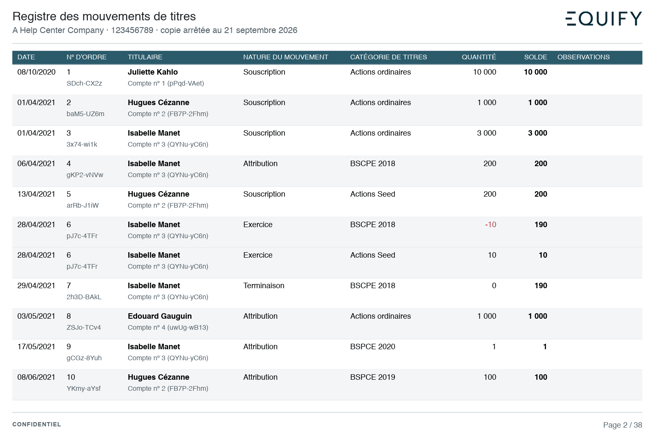Click order reference gKP2-vNVw
The height and width of the screenshot is (434, 670).
(85, 175)
